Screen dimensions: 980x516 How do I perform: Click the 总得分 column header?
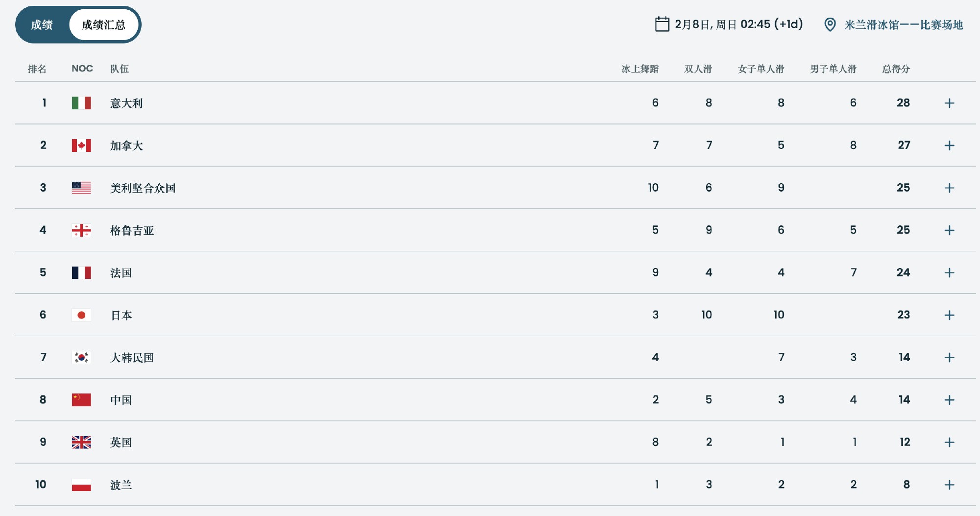point(896,69)
